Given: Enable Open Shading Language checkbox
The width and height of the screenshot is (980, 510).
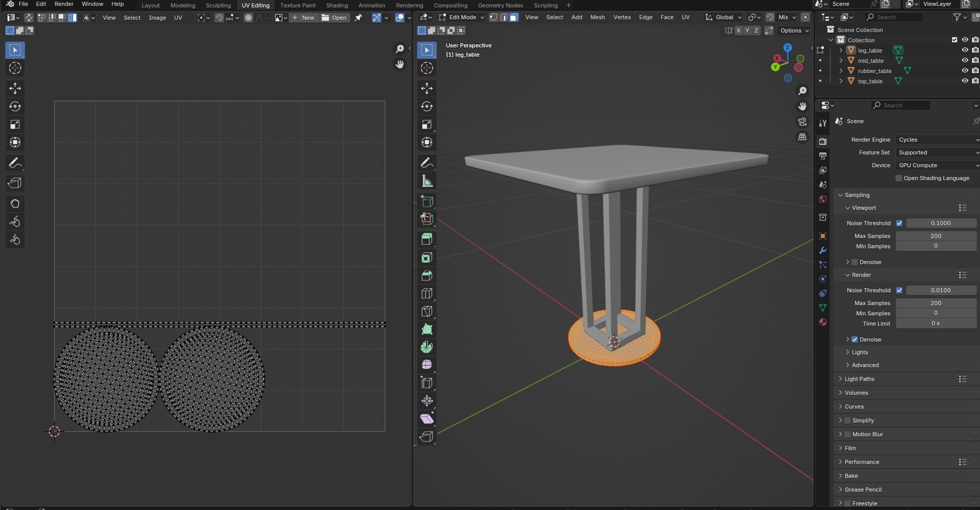Looking at the screenshot, I should (x=899, y=178).
